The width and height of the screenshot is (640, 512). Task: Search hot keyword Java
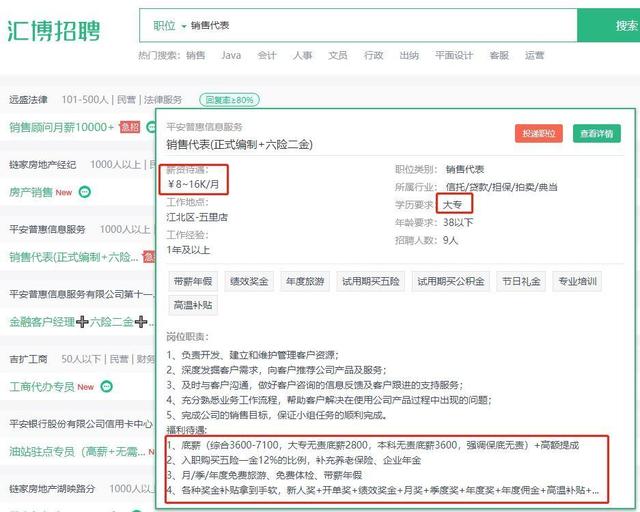(231, 55)
